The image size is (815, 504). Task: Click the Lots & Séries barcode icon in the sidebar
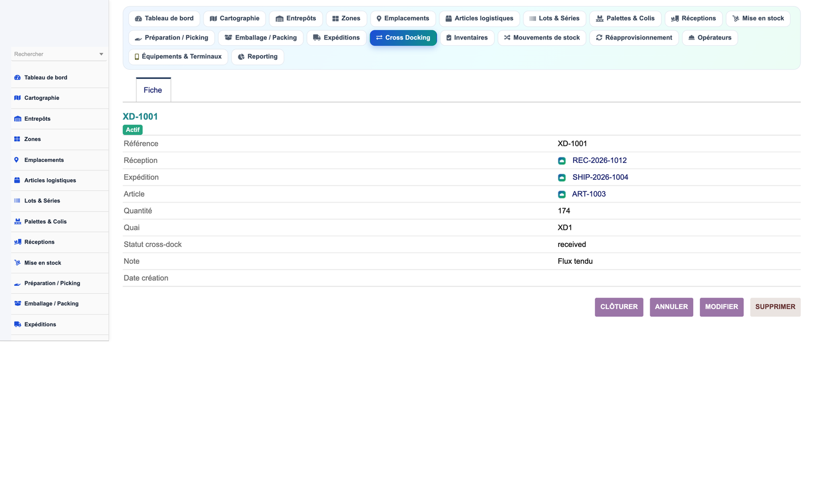click(17, 201)
